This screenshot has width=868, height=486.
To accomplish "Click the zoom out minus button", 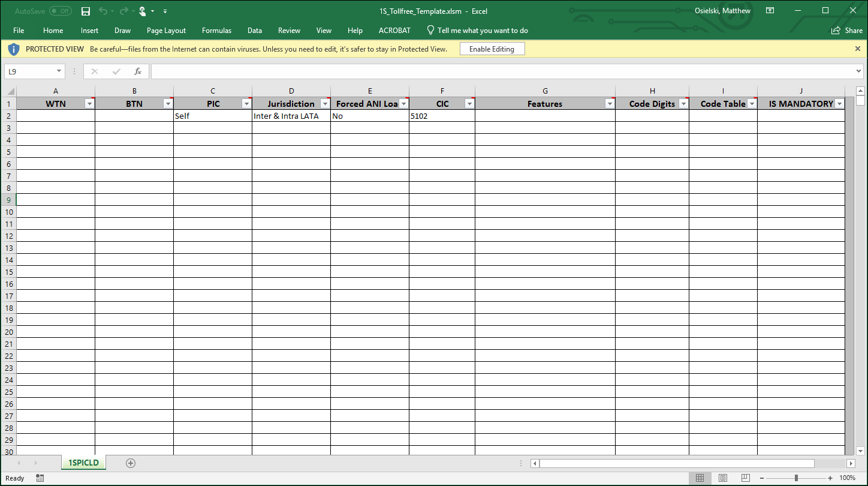I will point(761,478).
